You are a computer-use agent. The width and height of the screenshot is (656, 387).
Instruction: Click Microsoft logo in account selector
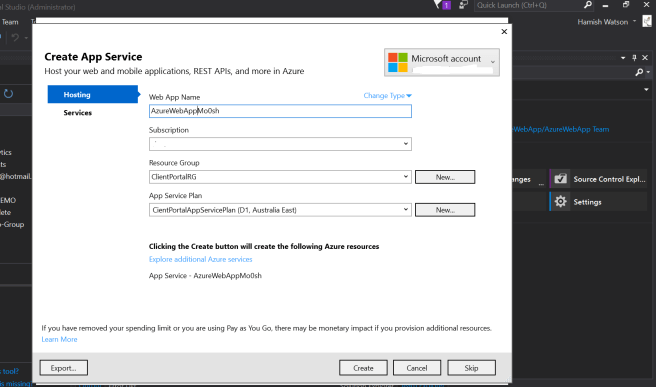point(398,62)
